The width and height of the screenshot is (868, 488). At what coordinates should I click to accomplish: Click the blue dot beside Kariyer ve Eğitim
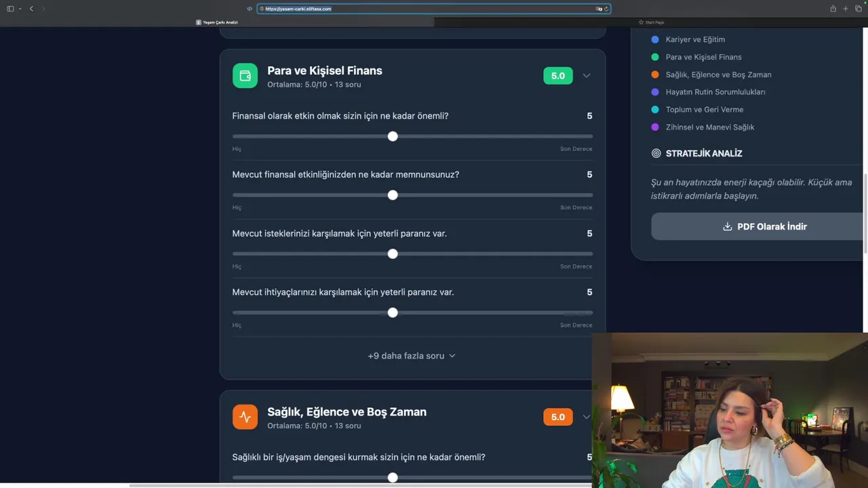[x=655, y=39]
